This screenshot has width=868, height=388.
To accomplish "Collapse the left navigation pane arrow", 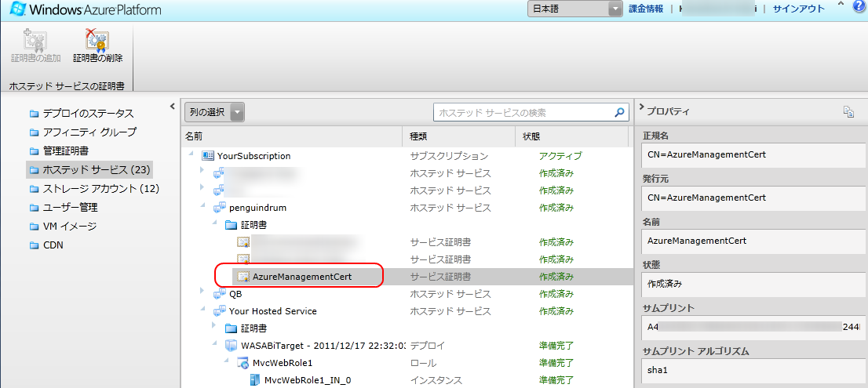I will pyautogui.click(x=173, y=106).
